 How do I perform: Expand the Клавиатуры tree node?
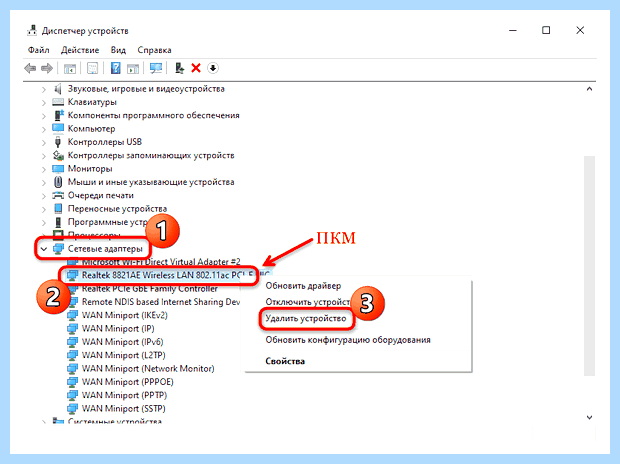[44, 102]
